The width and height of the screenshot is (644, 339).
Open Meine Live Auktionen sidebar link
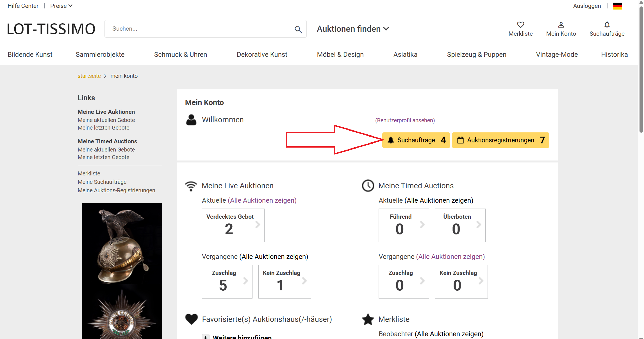106,112
